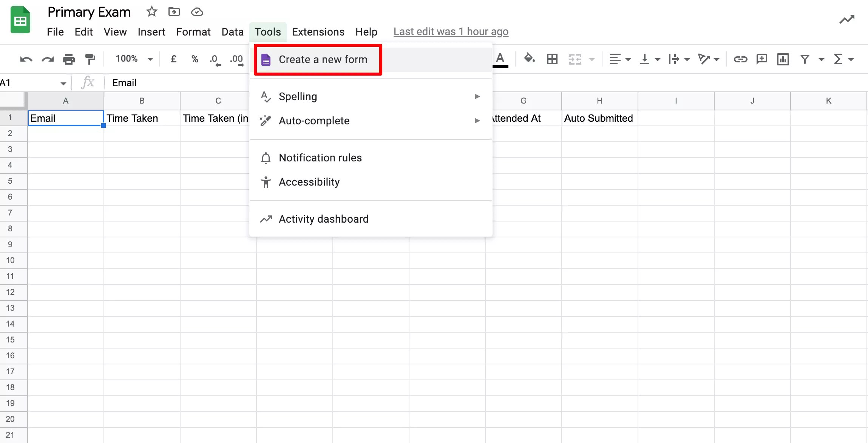Screen dimensions: 868x443
Task: Select the Paint format tool
Action: (x=90, y=59)
